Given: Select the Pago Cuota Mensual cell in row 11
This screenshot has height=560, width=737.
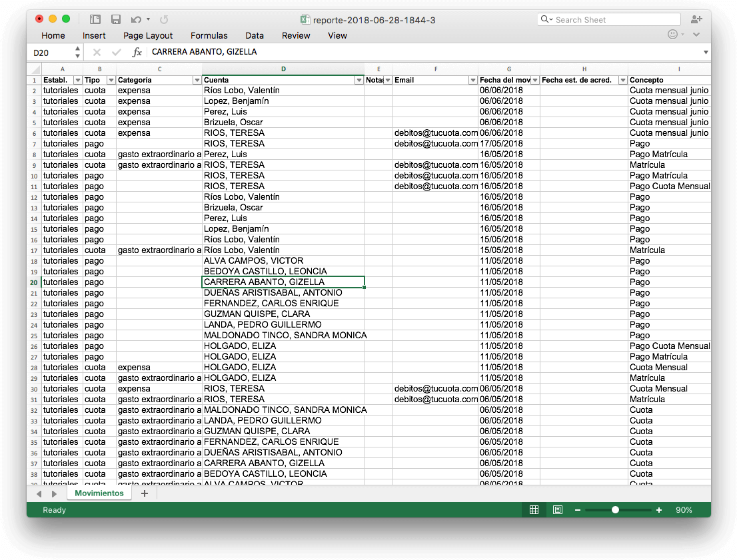Looking at the screenshot, I should (x=669, y=186).
